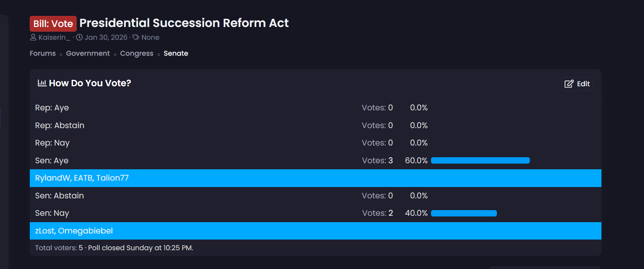This screenshot has height=269, width=644.
Task: Open the Forums breadcrumb link
Action: coord(43,53)
